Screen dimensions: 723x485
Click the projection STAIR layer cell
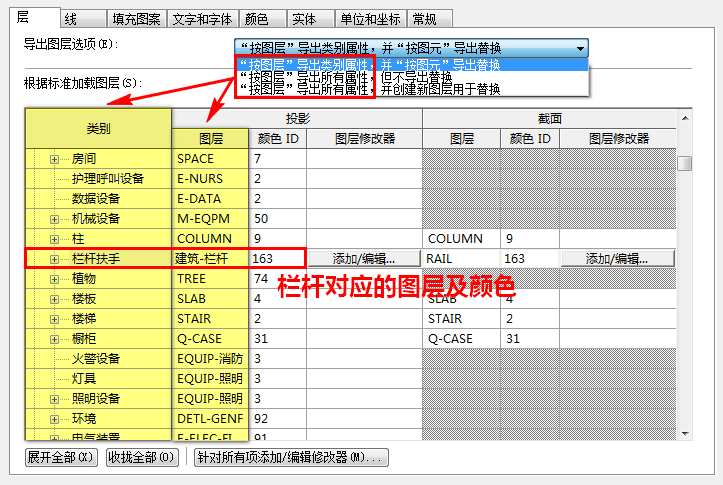pyautogui.click(x=210, y=319)
